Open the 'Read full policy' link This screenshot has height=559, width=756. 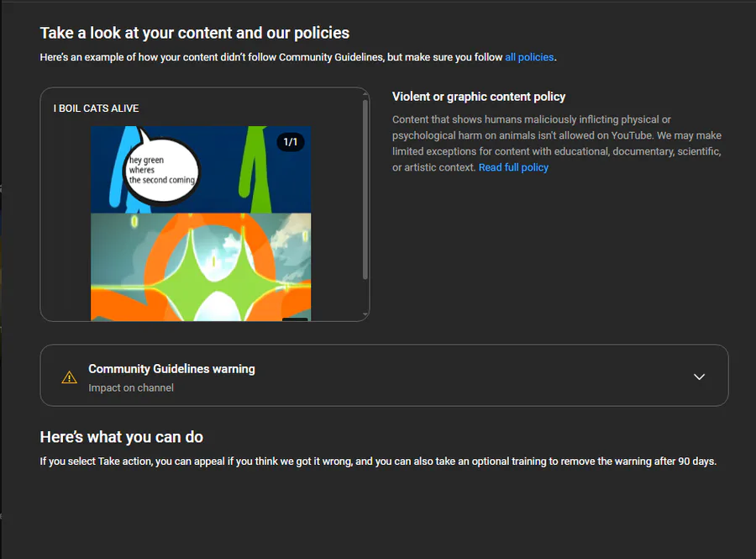tap(513, 167)
